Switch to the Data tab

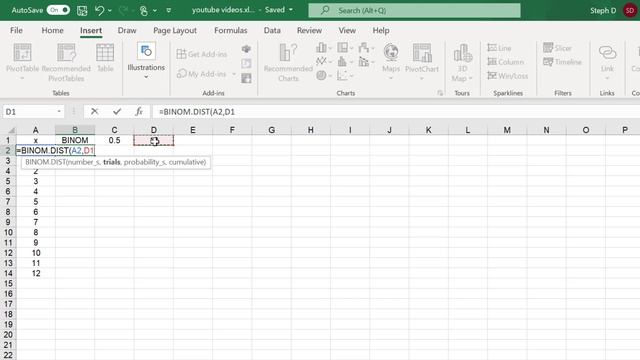tap(272, 31)
